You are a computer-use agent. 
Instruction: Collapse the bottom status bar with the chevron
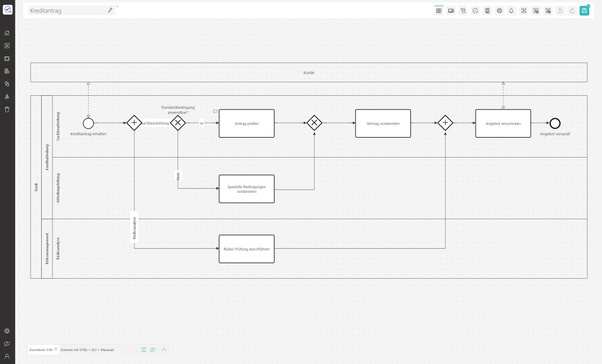tap(163, 349)
